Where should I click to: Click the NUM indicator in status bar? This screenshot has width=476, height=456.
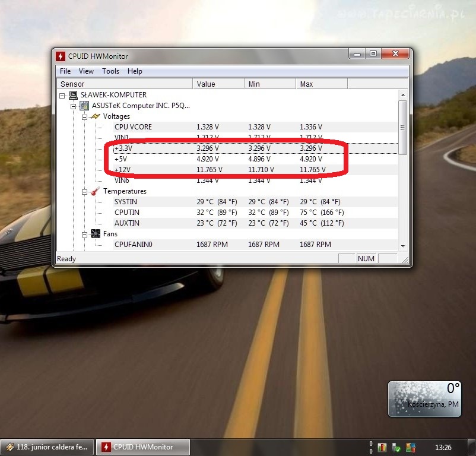pos(366,259)
